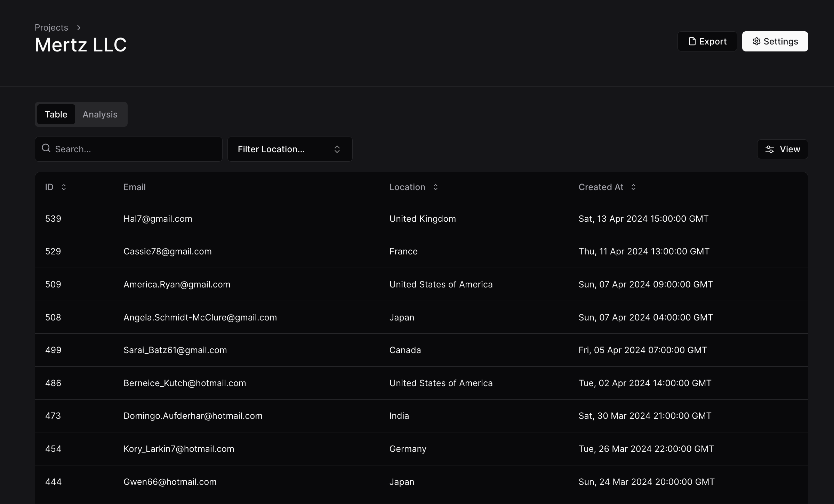Switch to the Table tab
834x504 pixels.
[x=56, y=114]
